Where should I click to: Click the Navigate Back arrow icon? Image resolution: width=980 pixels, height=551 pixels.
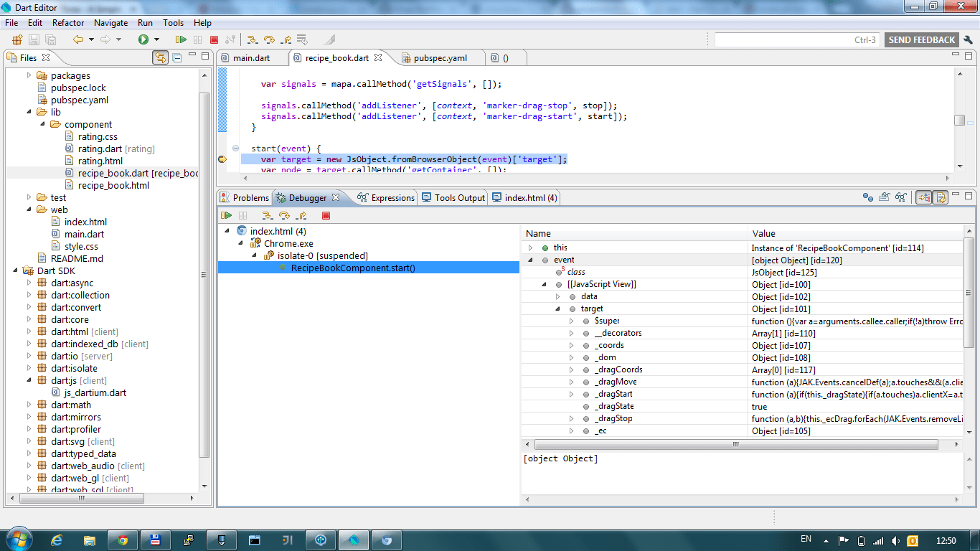pos(79,39)
